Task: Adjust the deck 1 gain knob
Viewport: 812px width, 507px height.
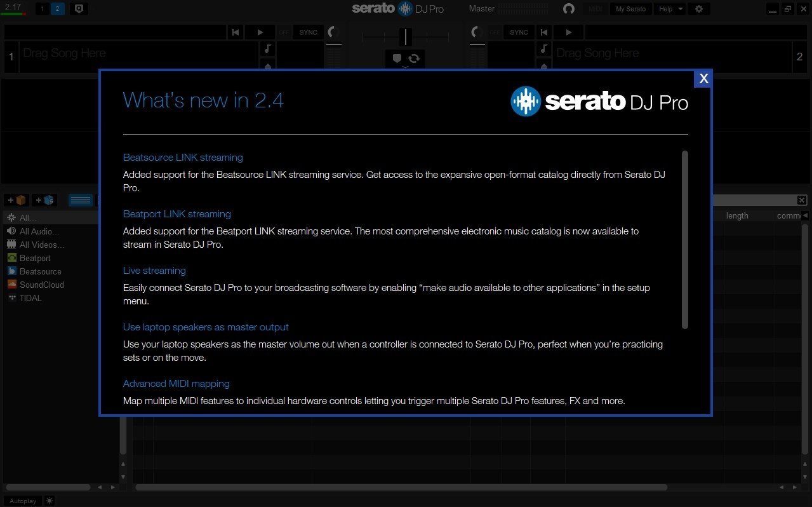Action: pyautogui.click(x=334, y=32)
